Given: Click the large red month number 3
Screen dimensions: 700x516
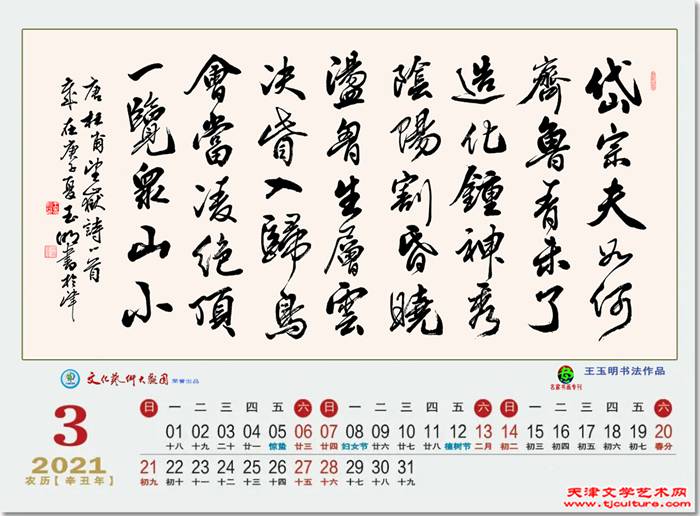Looking at the screenshot, I should coord(70,426).
